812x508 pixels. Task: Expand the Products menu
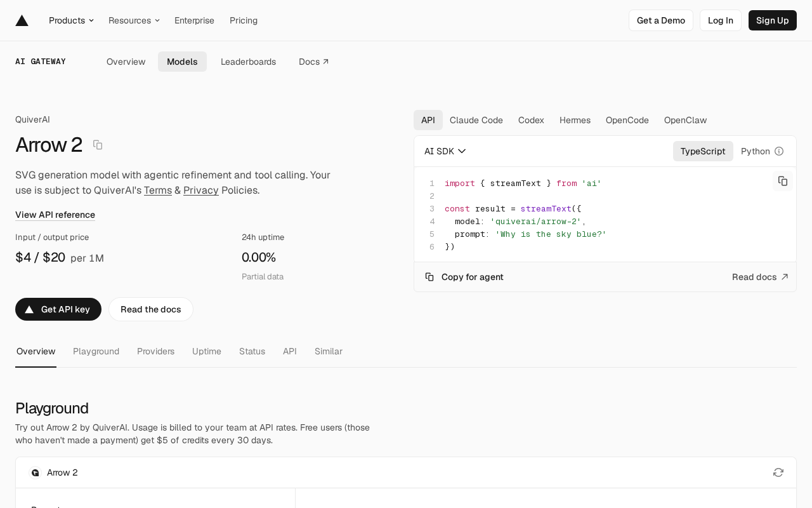coord(71,20)
